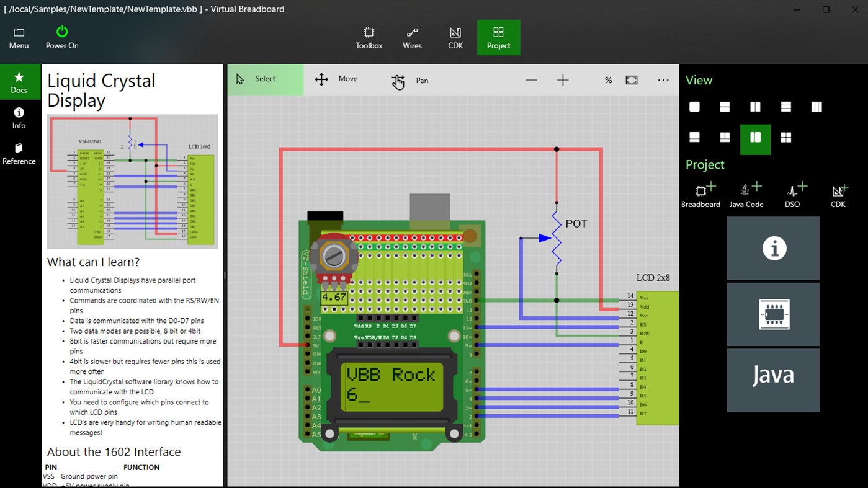Open the canvas overflow options menu
The height and width of the screenshot is (488, 868).
pos(663,79)
